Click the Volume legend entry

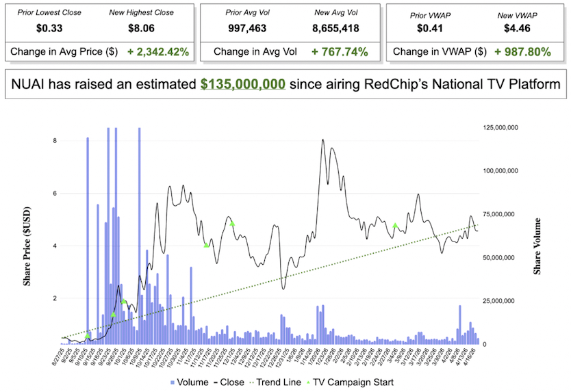[x=190, y=382]
